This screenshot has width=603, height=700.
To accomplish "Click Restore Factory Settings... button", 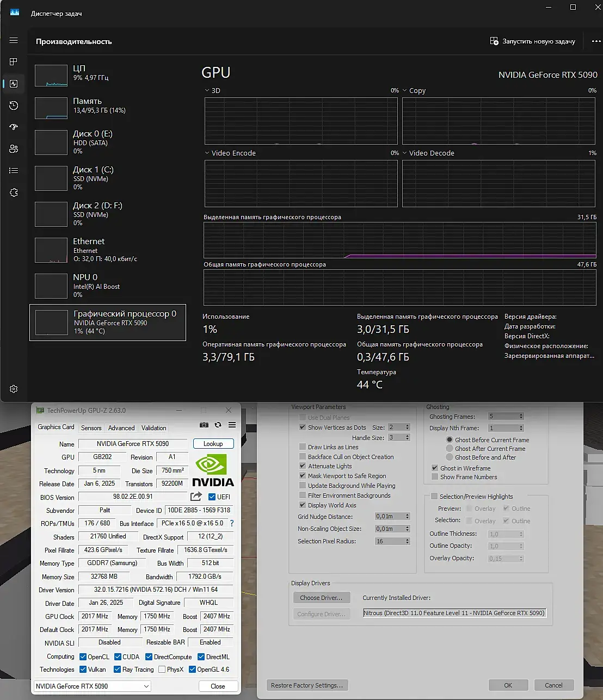I will tap(307, 685).
